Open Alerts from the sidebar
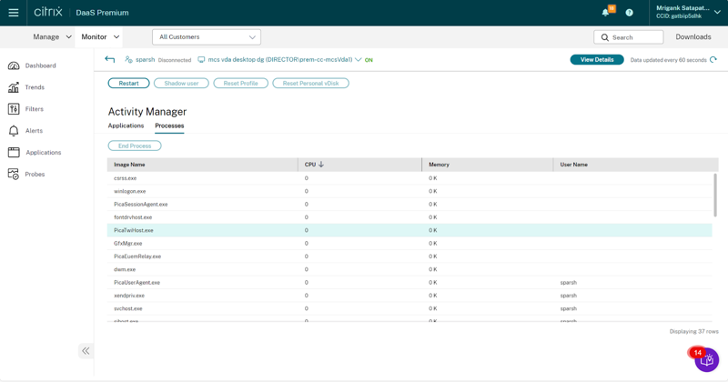Screen dimensions: 728x382 pyautogui.click(x=34, y=131)
